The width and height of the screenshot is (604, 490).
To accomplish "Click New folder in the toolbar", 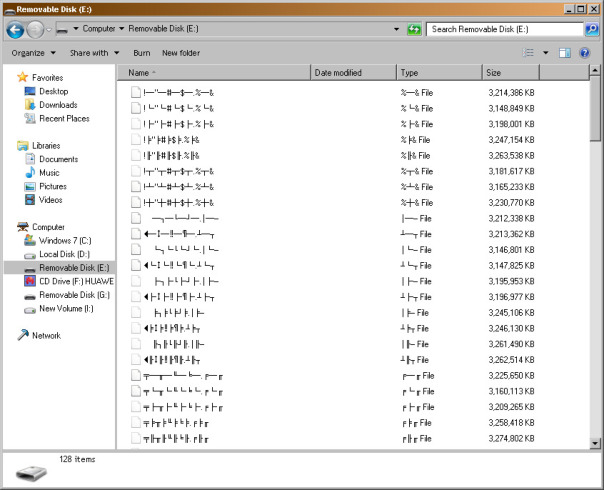I will [181, 53].
